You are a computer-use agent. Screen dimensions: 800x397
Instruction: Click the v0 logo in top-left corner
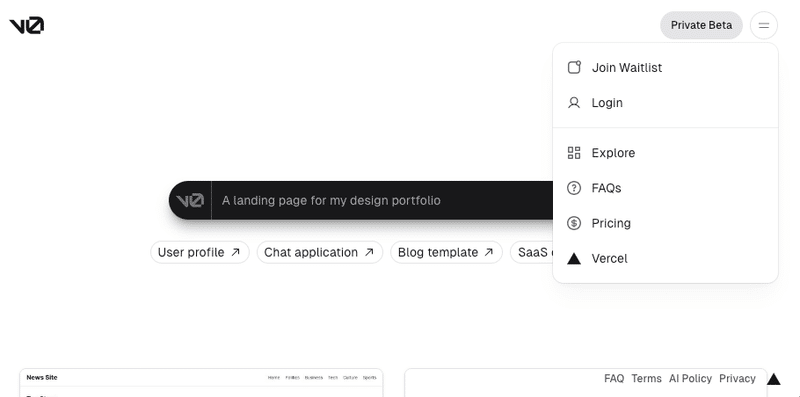point(27,25)
